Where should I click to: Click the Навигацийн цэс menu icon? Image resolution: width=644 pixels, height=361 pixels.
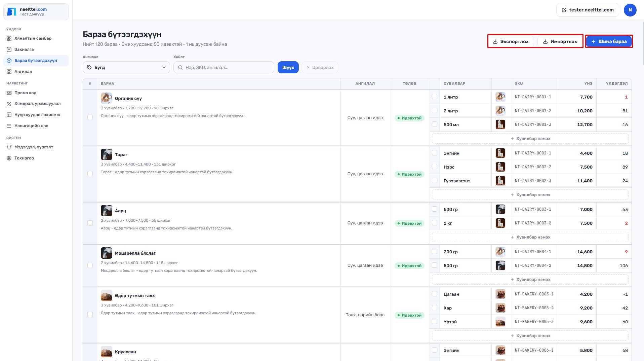9,126
